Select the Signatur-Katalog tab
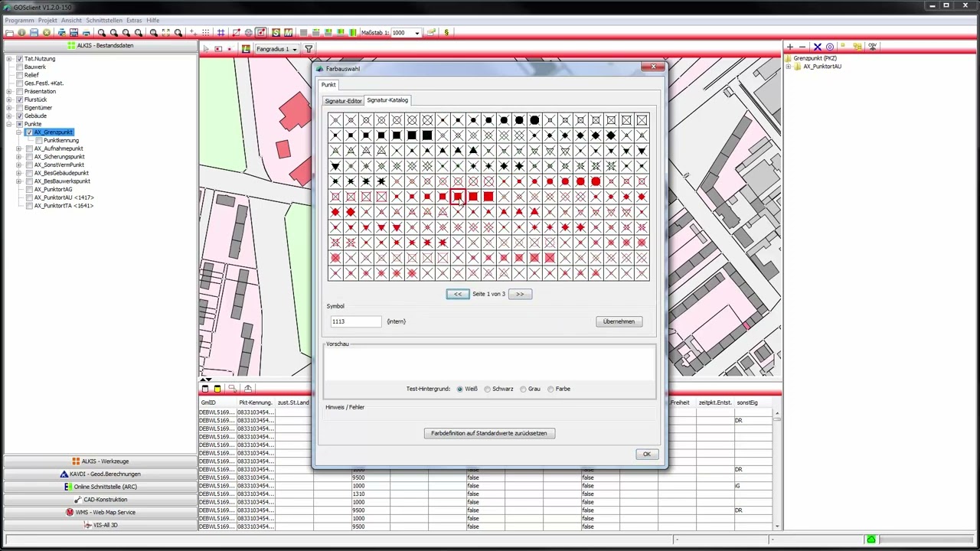The height and width of the screenshot is (551, 980). [387, 100]
